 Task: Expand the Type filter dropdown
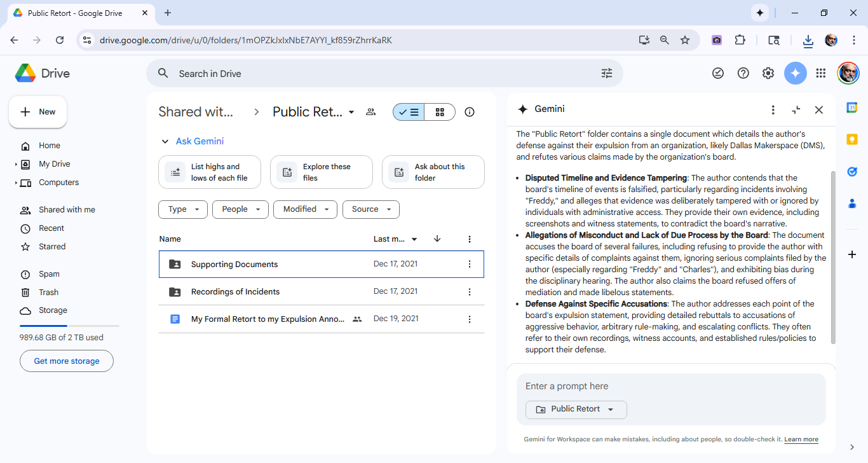click(x=183, y=209)
